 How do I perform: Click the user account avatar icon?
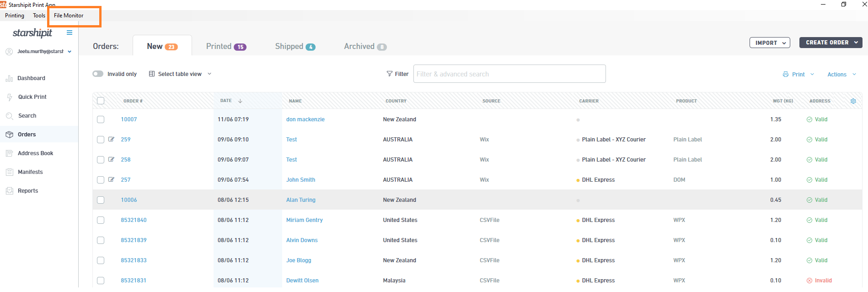(9, 52)
